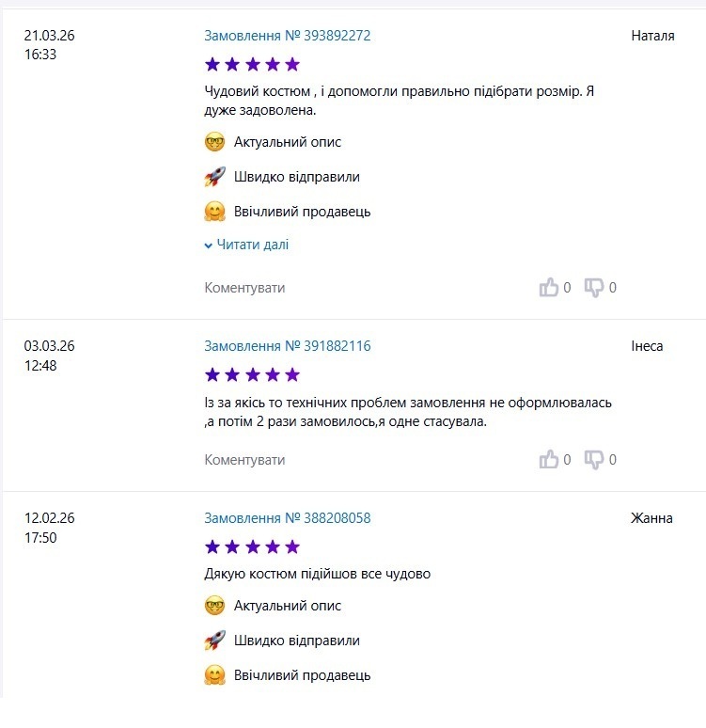Image resolution: width=706 pixels, height=728 pixels.
Task: Dislike Наталя's review with thumbs-down
Action: [594, 288]
